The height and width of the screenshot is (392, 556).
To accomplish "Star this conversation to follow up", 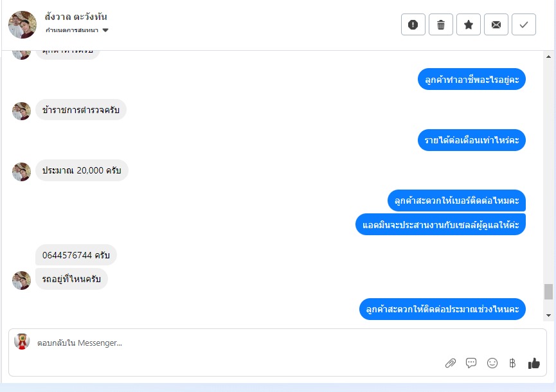I will pyautogui.click(x=469, y=24).
